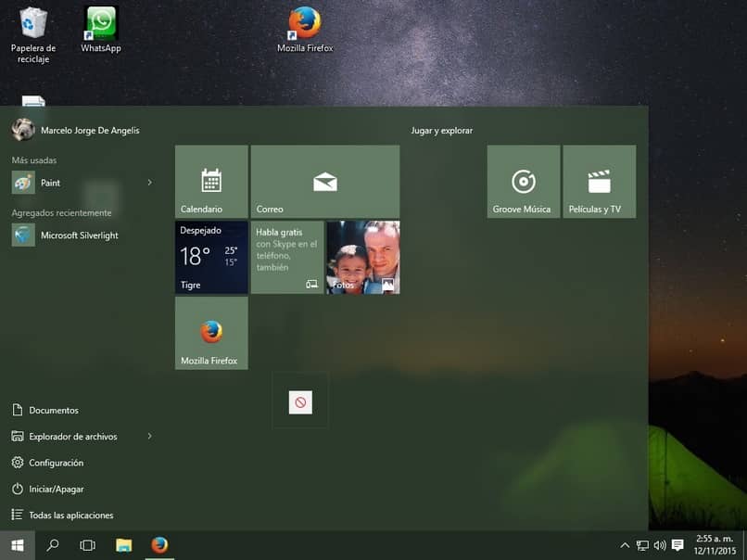This screenshot has width=747, height=560.
Task: Expand Paint recent files arrow
Action: coord(149,183)
